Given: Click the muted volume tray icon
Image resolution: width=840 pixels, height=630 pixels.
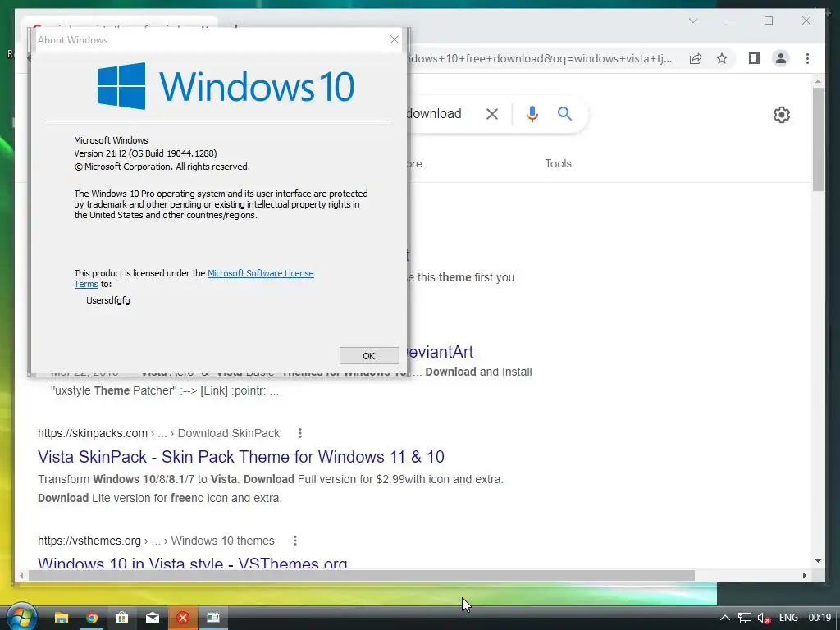Looking at the screenshot, I should (x=765, y=618).
